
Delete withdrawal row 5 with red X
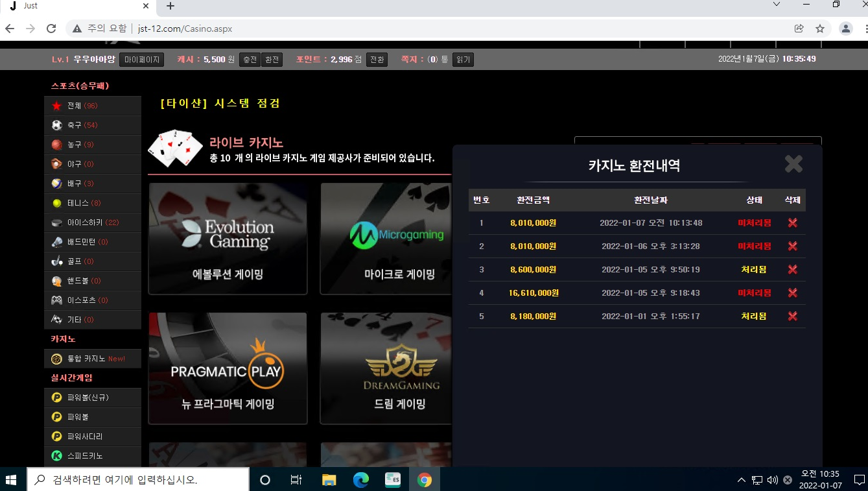[792, 316]
